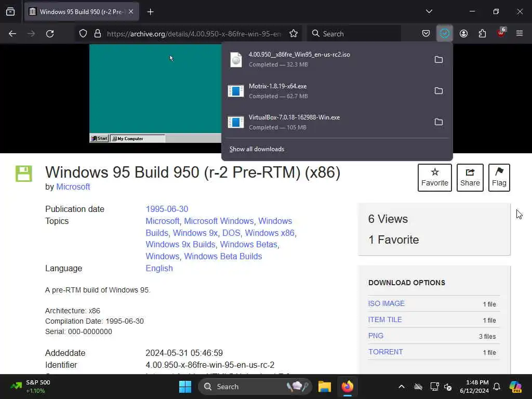
Task: Click the forward navigation arrow
Action: pos(31,34)
